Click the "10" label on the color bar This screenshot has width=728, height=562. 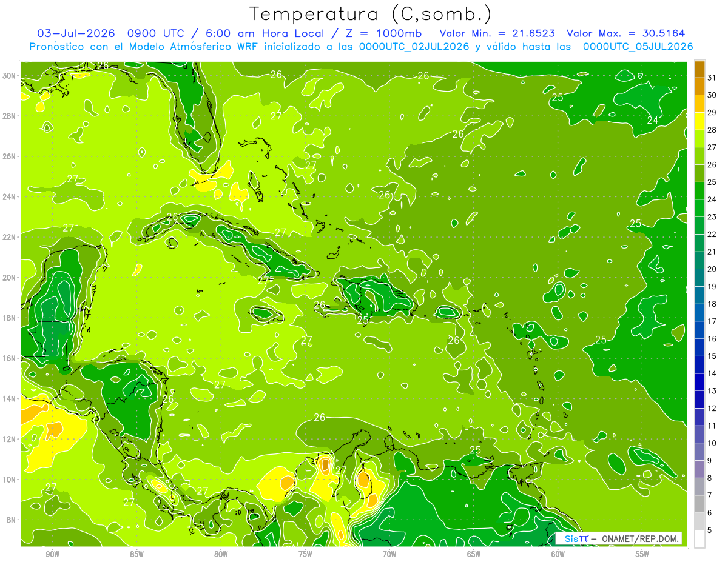712,443
